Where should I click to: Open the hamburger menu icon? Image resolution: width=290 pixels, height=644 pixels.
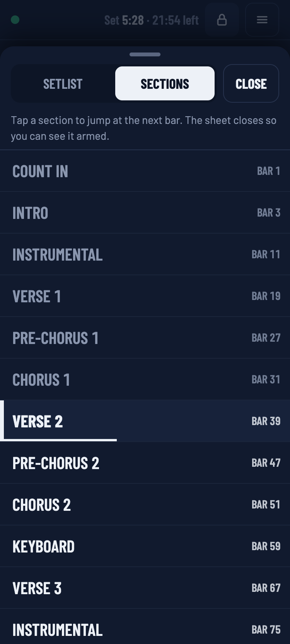pos(262,20)
